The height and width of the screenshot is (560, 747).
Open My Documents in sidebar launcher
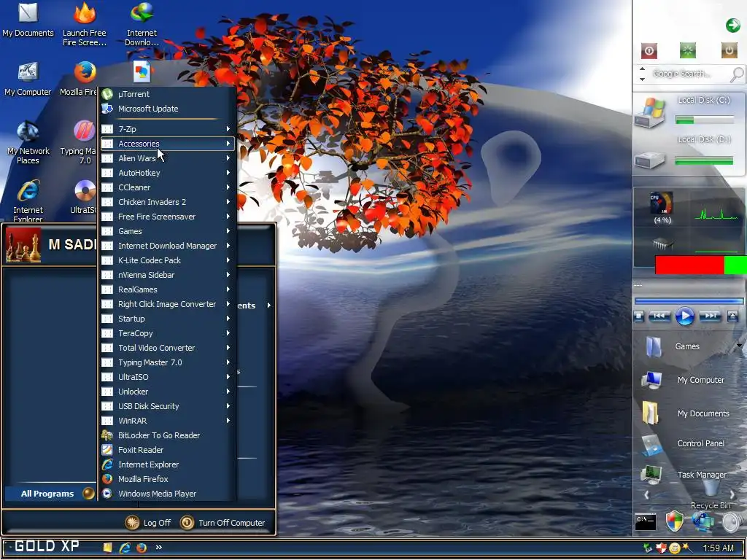(686, 413)
